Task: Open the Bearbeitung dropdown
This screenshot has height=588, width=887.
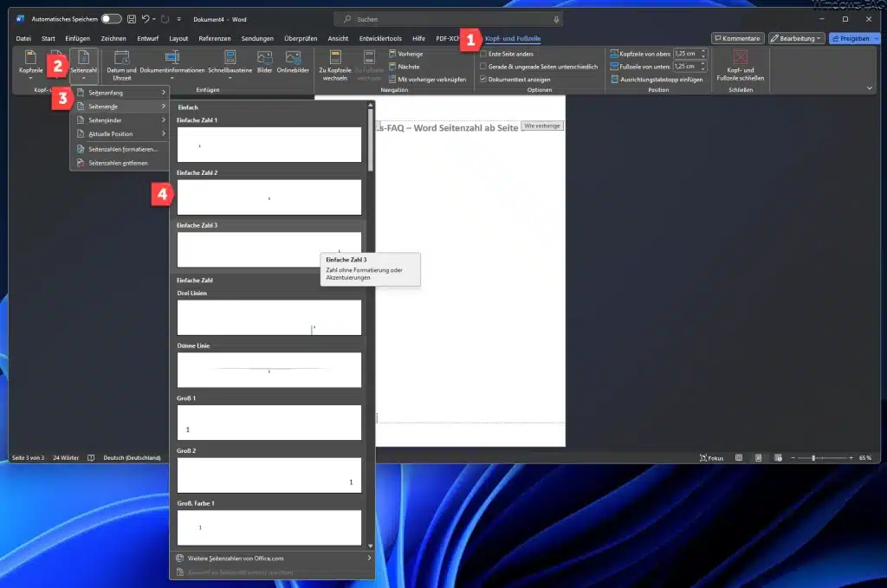Action: click(x=797, y=38)
